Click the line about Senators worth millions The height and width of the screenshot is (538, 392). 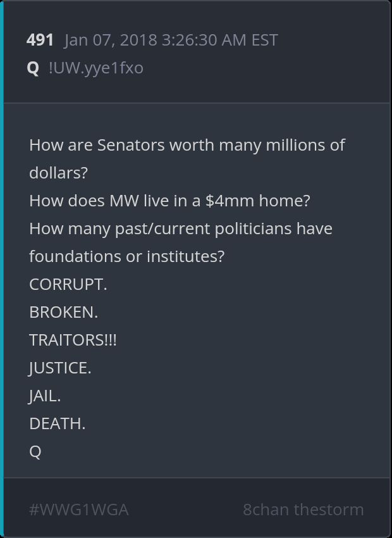tap(187, 145)
